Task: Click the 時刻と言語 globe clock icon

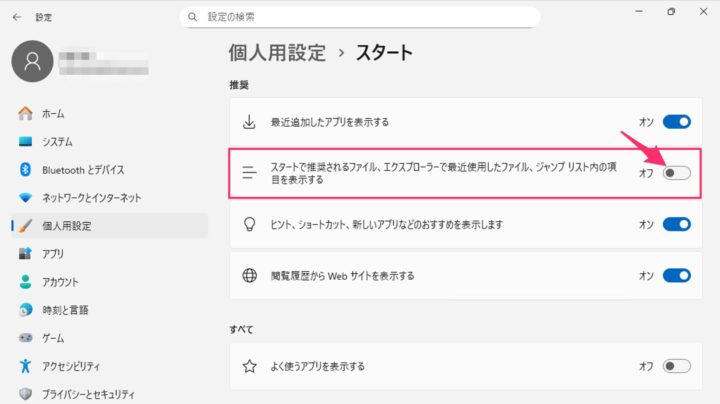Action: point(25,310)
